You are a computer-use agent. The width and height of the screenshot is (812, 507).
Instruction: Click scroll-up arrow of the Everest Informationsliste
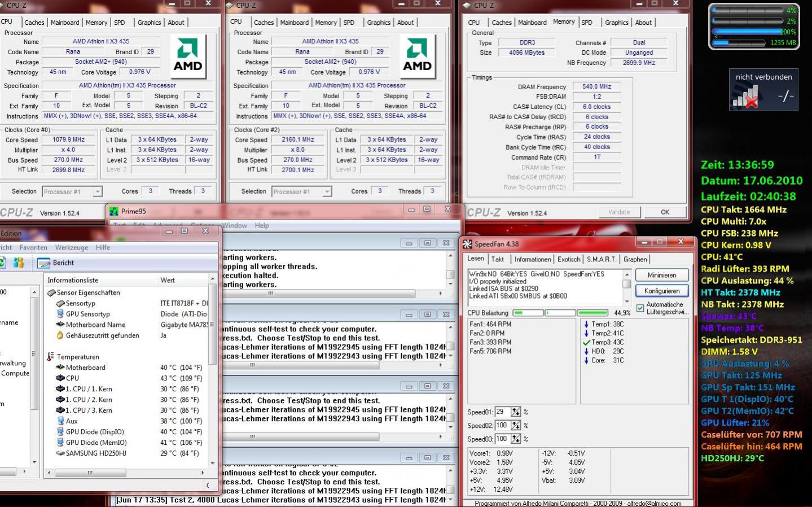tap(212, 279)
